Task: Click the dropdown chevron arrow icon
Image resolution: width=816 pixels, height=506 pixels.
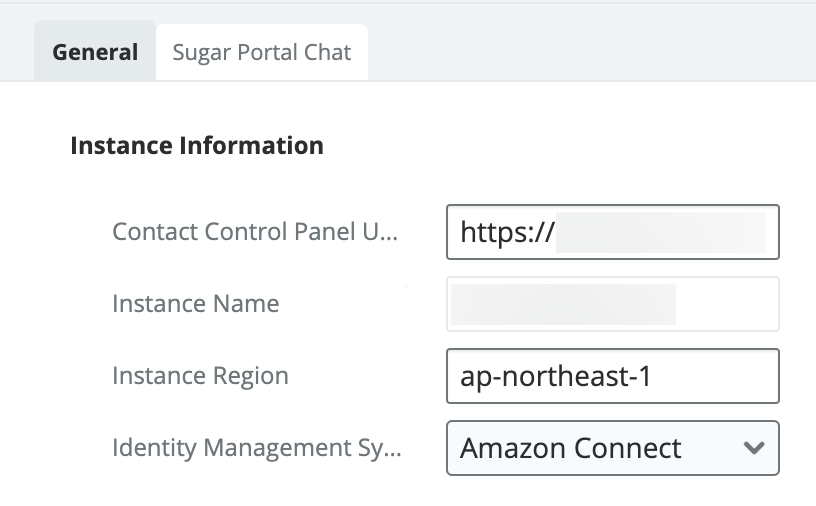Action: (x=754, y=448)
